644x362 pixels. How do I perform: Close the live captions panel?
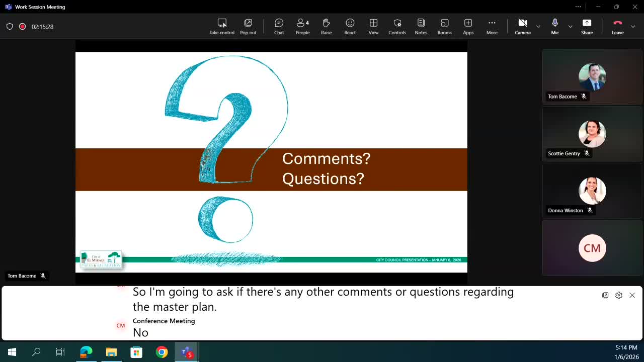(x=632, y=295)
